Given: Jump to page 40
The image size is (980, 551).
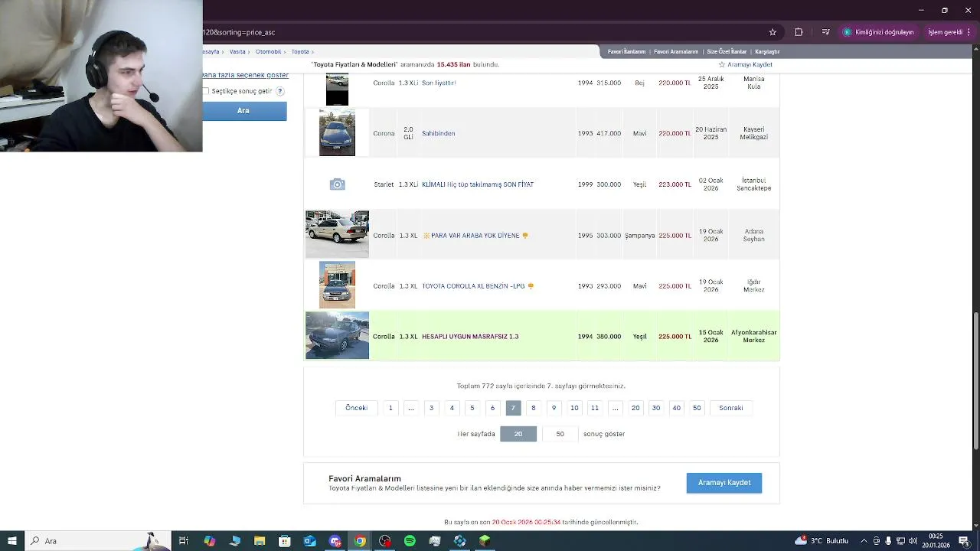Looking at the screenshot, I should click(676, 408).
